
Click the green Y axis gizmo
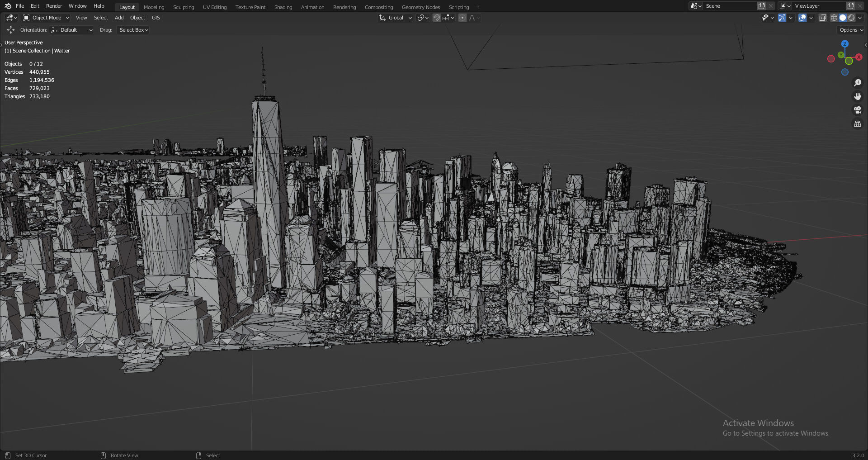tap(841, 55)
